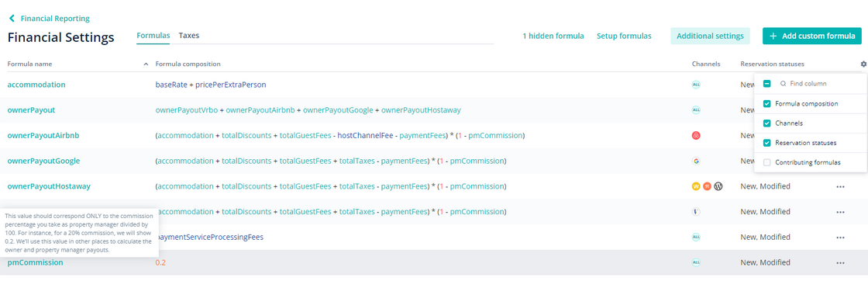Click the Reservation statuses column header
Image resolution: width=868 pixels, height=281 pixels.
pos(772,64)
